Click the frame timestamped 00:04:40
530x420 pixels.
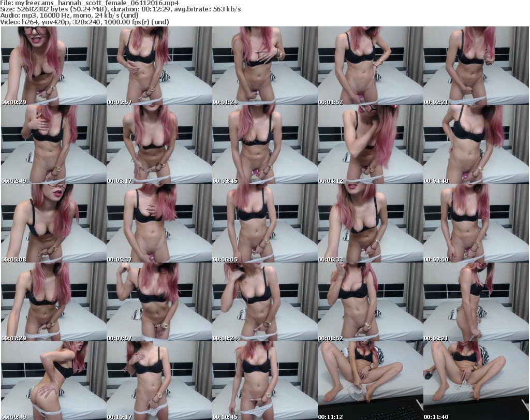tap(476, 144)
